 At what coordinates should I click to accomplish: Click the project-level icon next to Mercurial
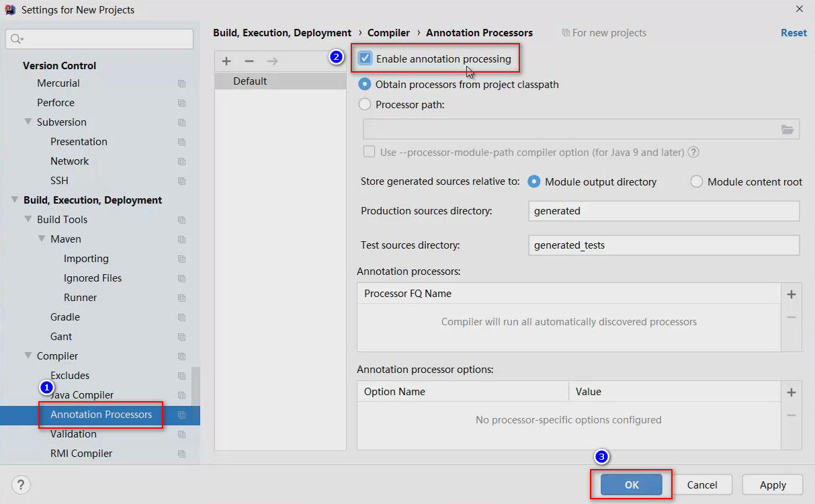click(x=181, y=84)
